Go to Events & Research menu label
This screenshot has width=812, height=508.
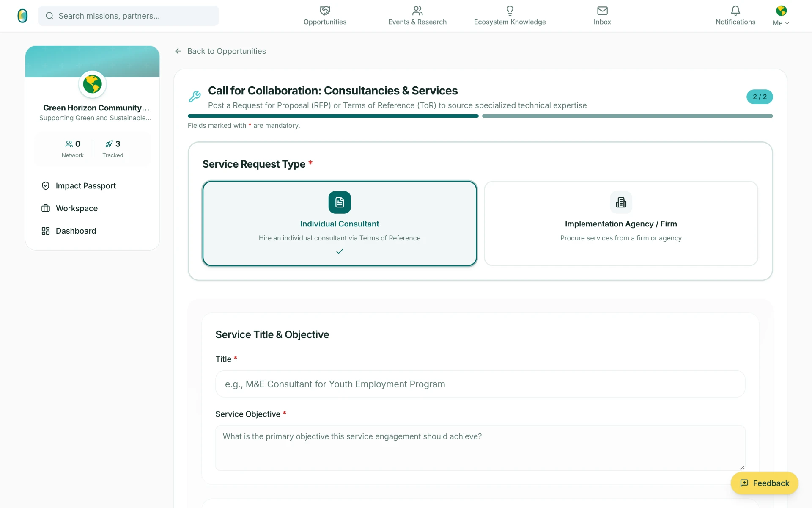[x=417, y=22]
